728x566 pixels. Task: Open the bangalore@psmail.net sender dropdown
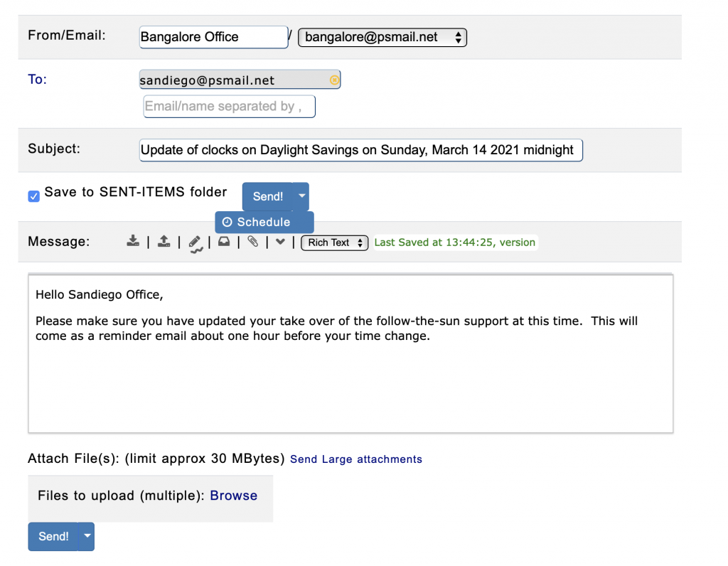(x=382, y=37)
